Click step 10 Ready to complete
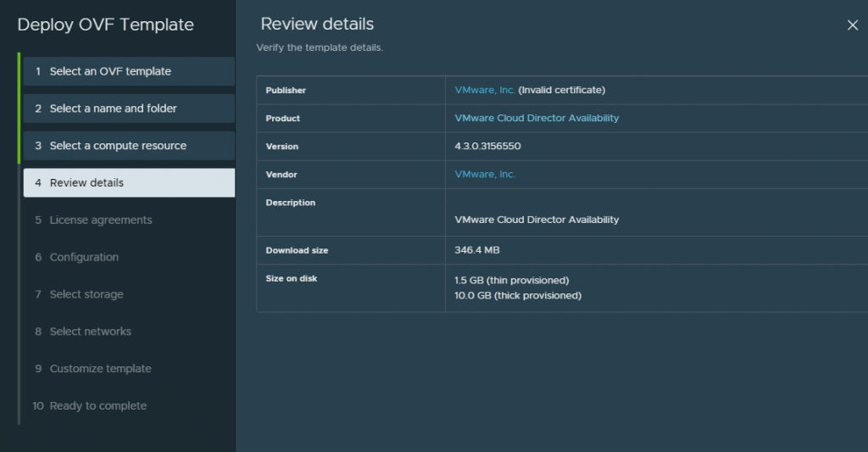Screen dimensions: 868x452 [129, 405]
